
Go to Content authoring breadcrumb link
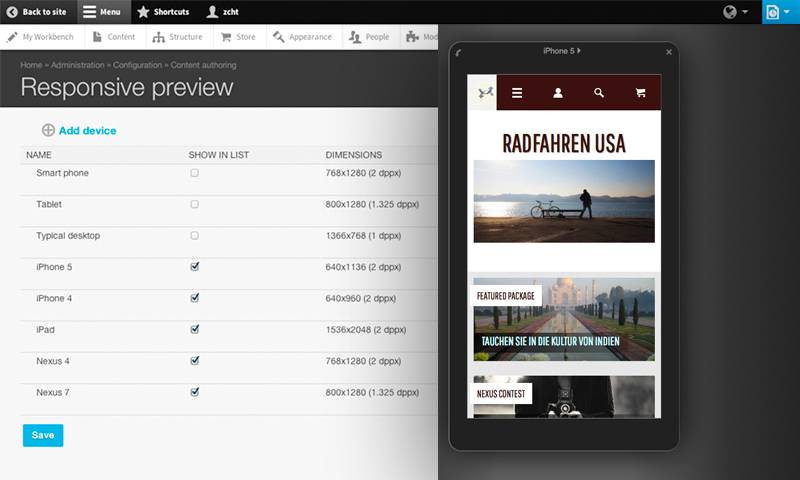click(x=204, y=65)
